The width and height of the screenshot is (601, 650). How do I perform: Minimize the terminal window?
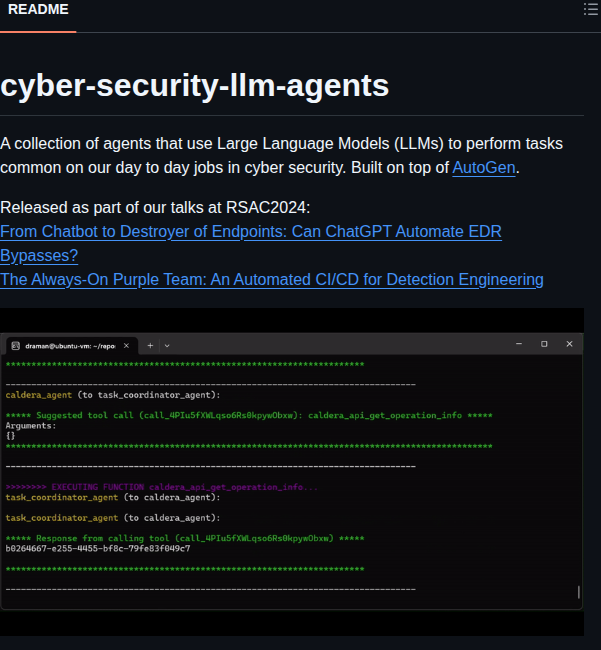tap(519, 344)
